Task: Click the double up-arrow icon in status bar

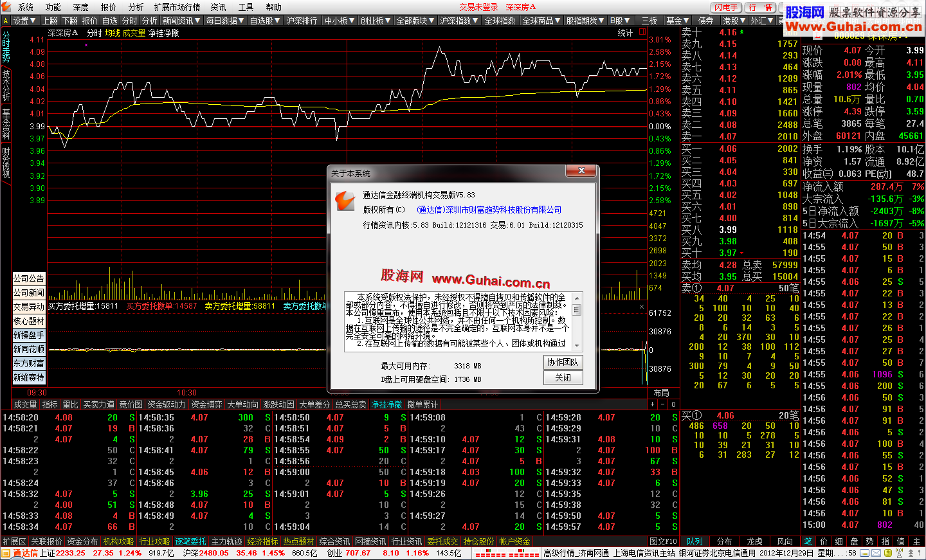Action: (911, 553)
